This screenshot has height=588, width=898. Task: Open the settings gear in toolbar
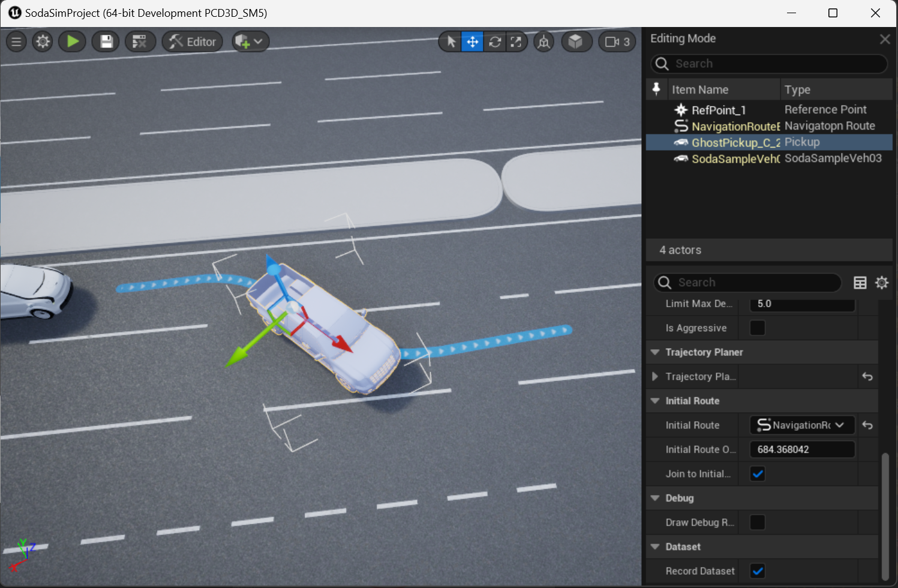(x=43, y=41)
